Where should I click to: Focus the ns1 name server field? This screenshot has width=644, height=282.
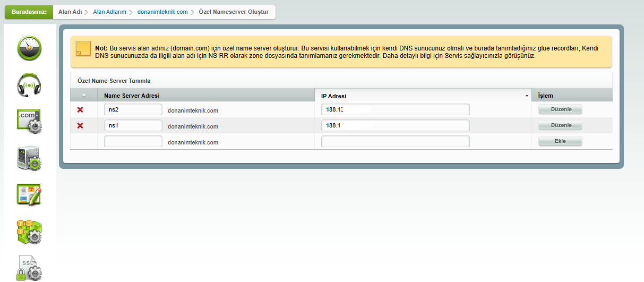point(133,125)
